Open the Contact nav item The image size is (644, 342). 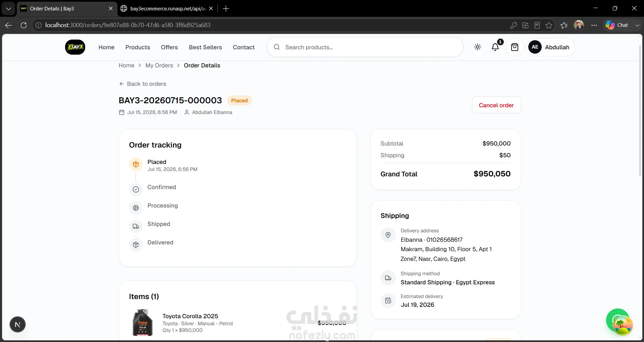[x=244, y=47]
